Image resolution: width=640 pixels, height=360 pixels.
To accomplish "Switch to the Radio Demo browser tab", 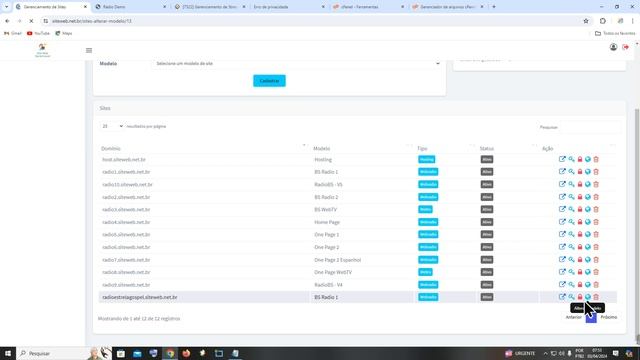I will point(131,7).
